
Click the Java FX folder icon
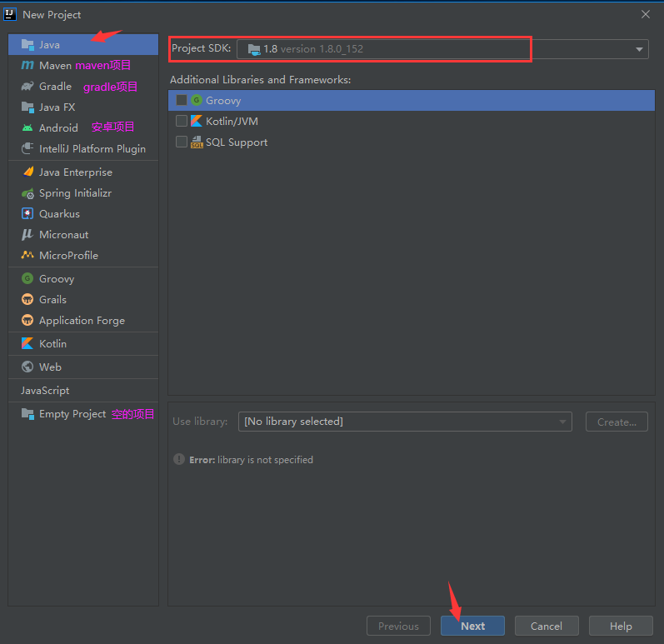pyautogui.click(x=27, y=107)
